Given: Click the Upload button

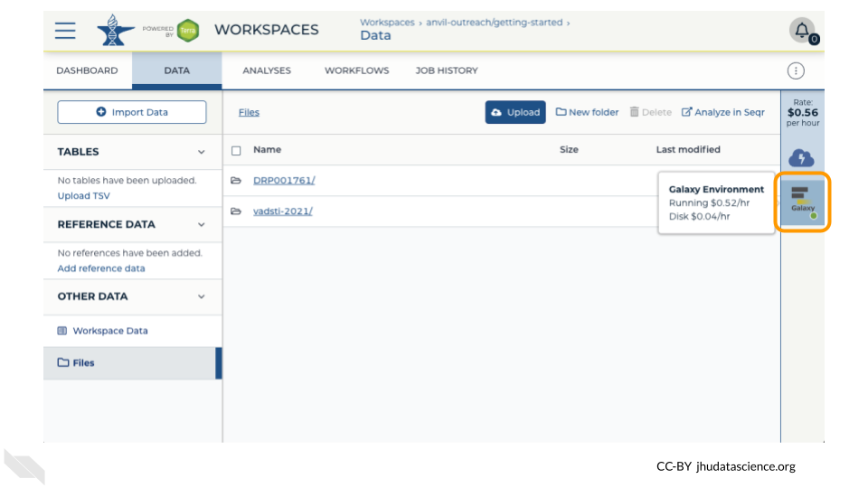Looking at the screenshot, I should click(x=515, y=112).
